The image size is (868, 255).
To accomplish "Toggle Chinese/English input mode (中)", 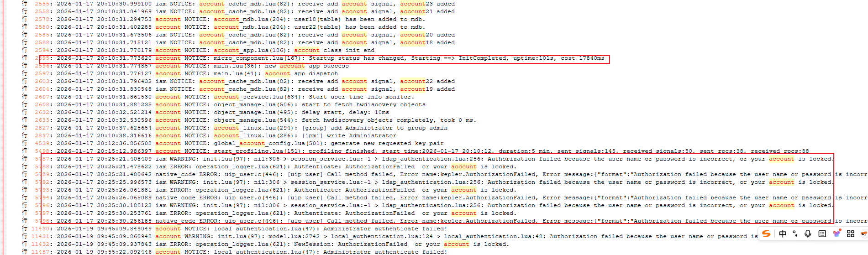I will [783, 234].
